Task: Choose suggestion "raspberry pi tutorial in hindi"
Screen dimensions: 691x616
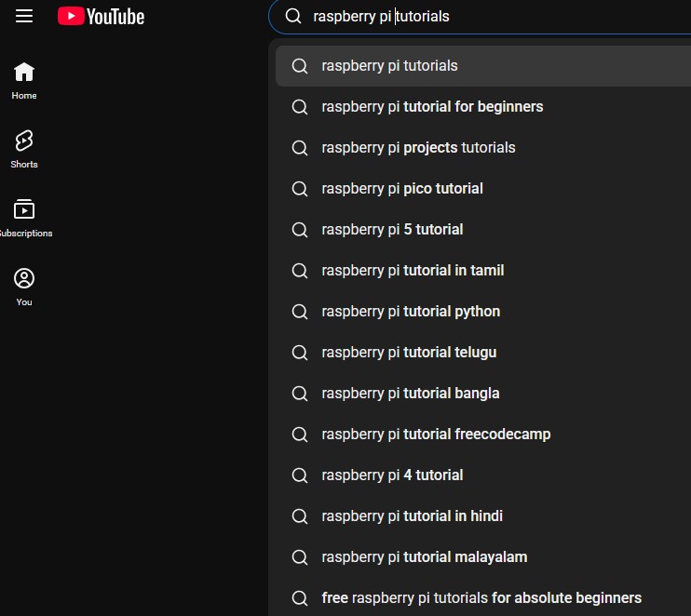Action: (483, 516)
